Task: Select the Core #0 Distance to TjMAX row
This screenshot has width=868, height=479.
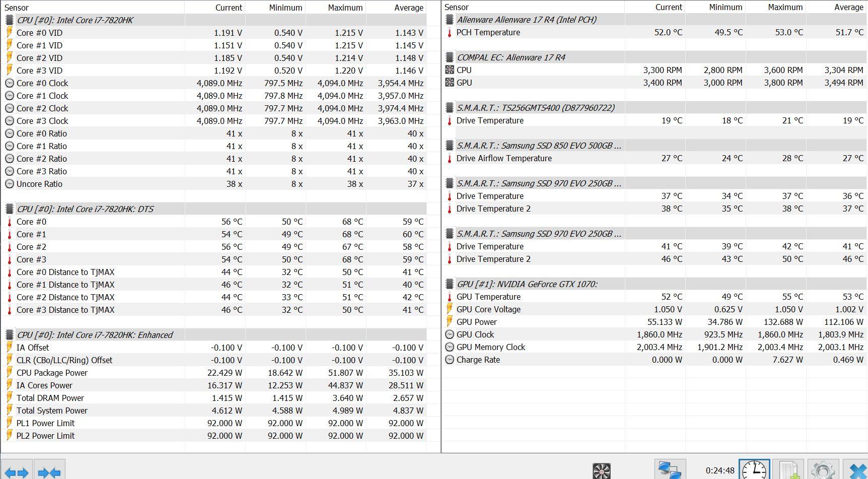Action: (214, 272)
